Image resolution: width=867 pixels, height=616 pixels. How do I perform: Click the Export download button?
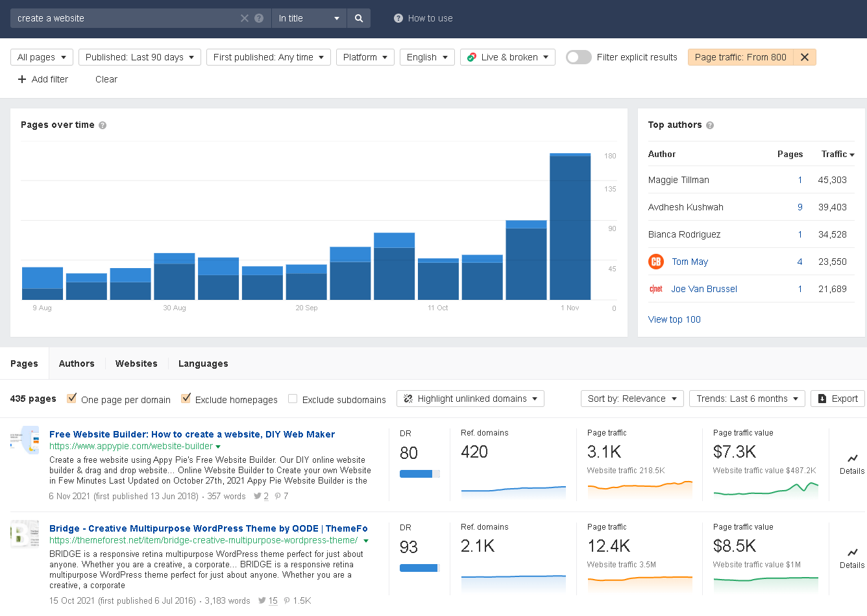click(x=838, y=399)
